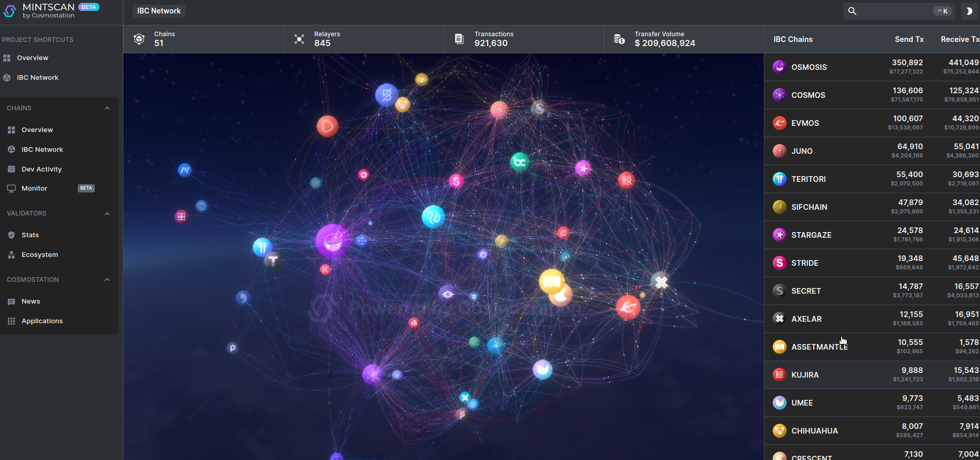
Task: Click OSMOSIS send value 350,892
Action: (907, 63)
